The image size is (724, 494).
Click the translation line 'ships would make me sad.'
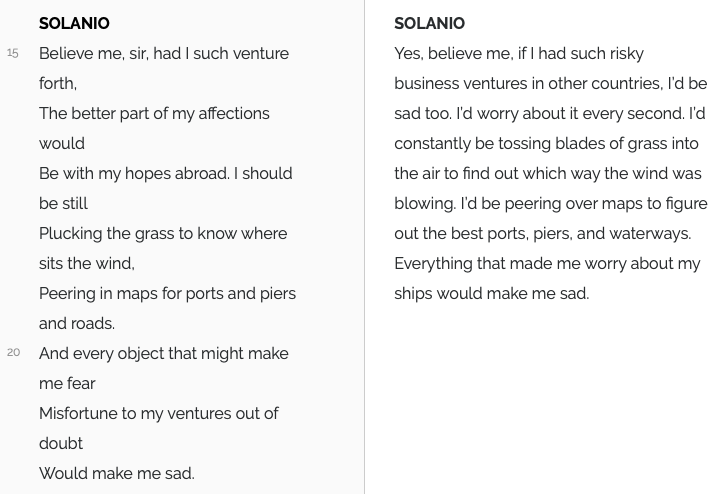pyautogui.click(x=492, y=294)
